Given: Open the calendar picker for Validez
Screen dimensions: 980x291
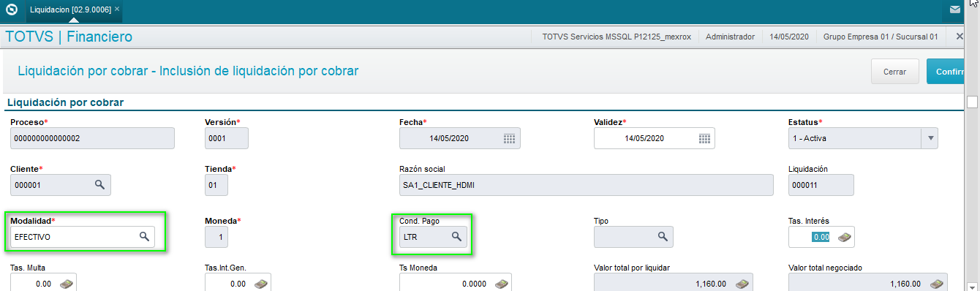Looking at the screenshot, I should click(704, 138).
